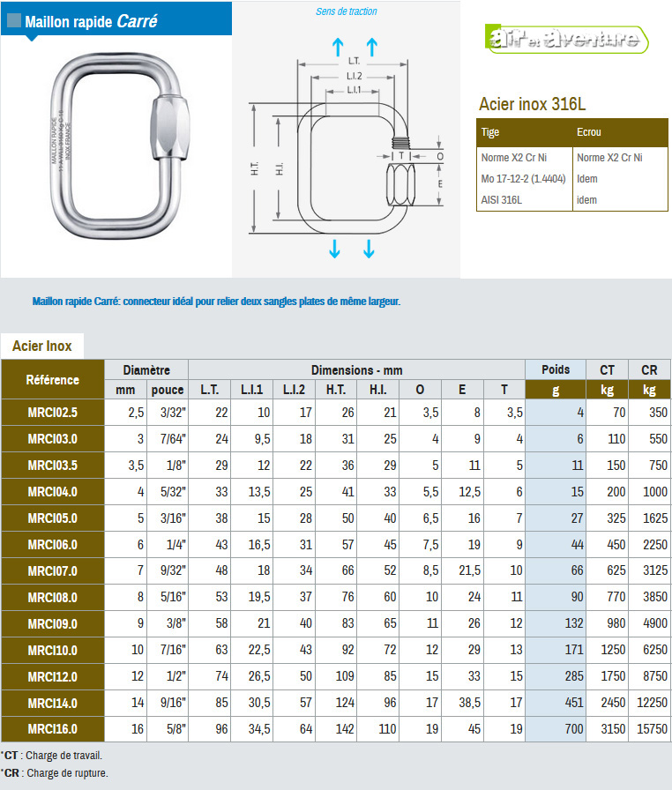The width and height of the screenshot is (672, 790).
Task: Select reference MRCI03.0
Action: [x=52, y=439]
